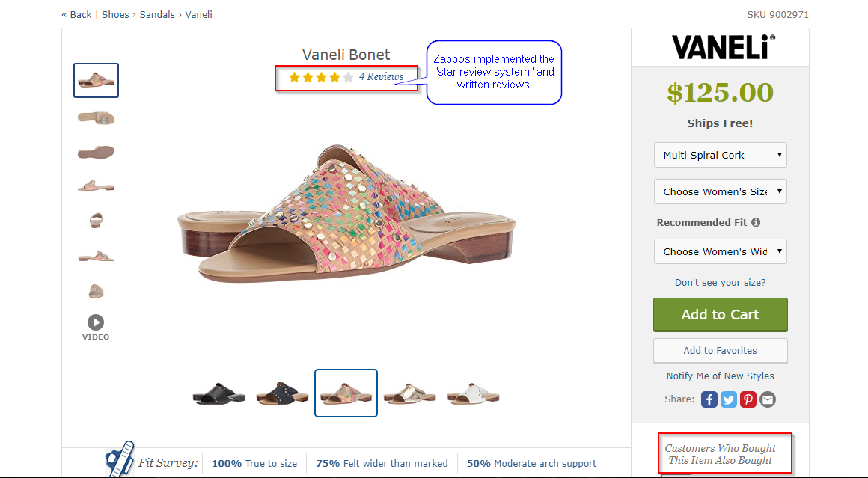Choose the white sandal color swatch

(473, 393)
